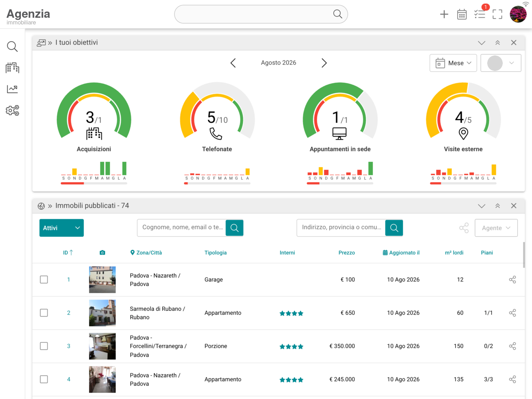Sort table by ID column

coord(68,253)
